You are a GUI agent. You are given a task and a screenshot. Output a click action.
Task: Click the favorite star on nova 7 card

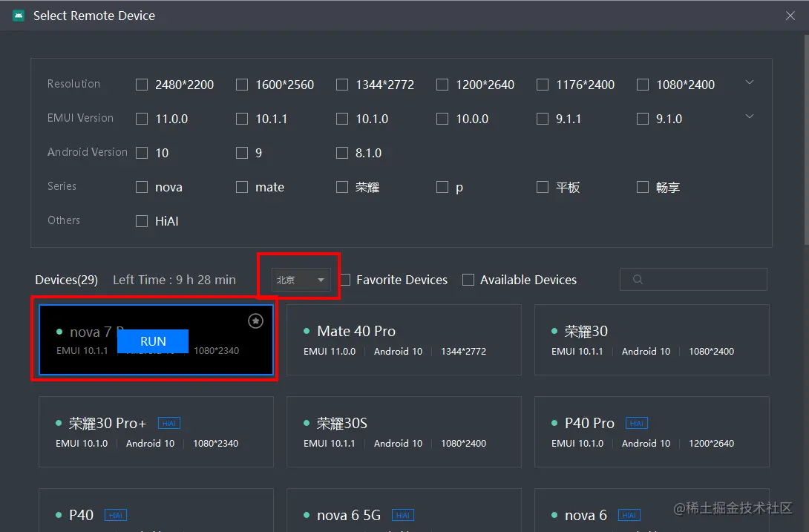pos(255,321)
